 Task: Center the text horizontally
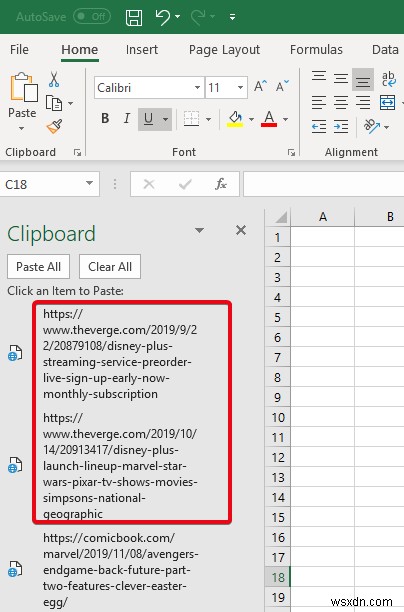[x=341, y=103]
